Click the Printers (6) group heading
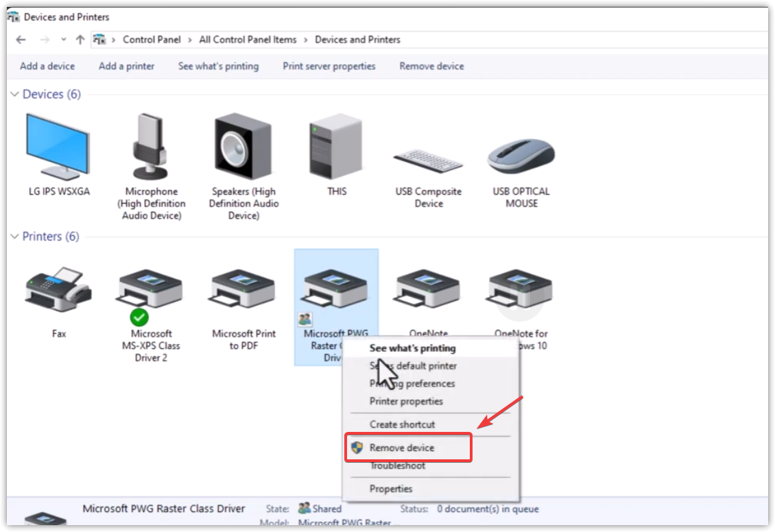 pyautogui.click(x=51, y=236)
